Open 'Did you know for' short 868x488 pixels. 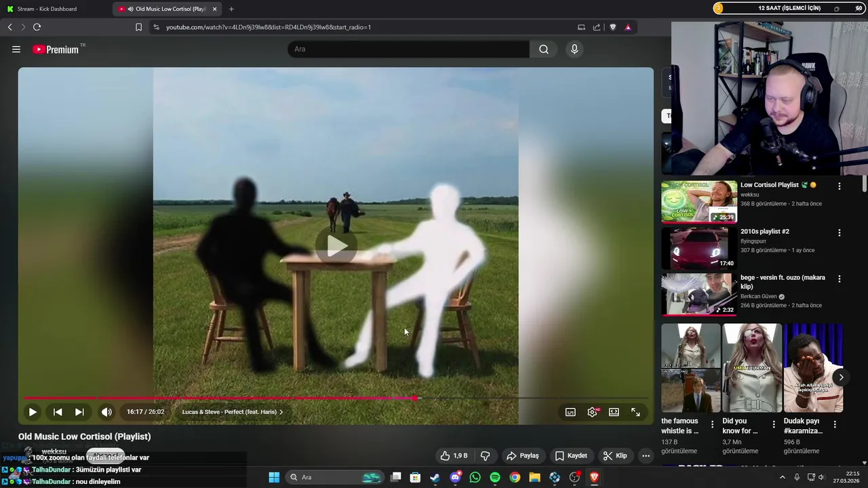point(751,368)
